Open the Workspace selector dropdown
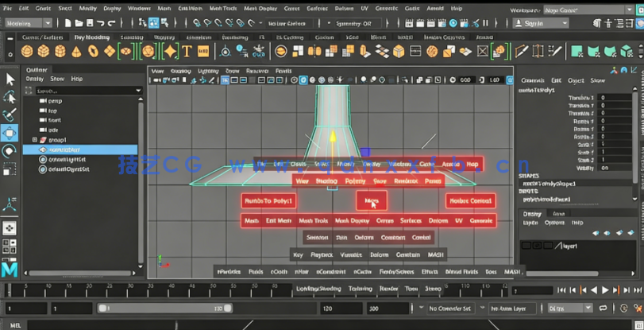The image size is (644, 330). [x=591, y=10]
